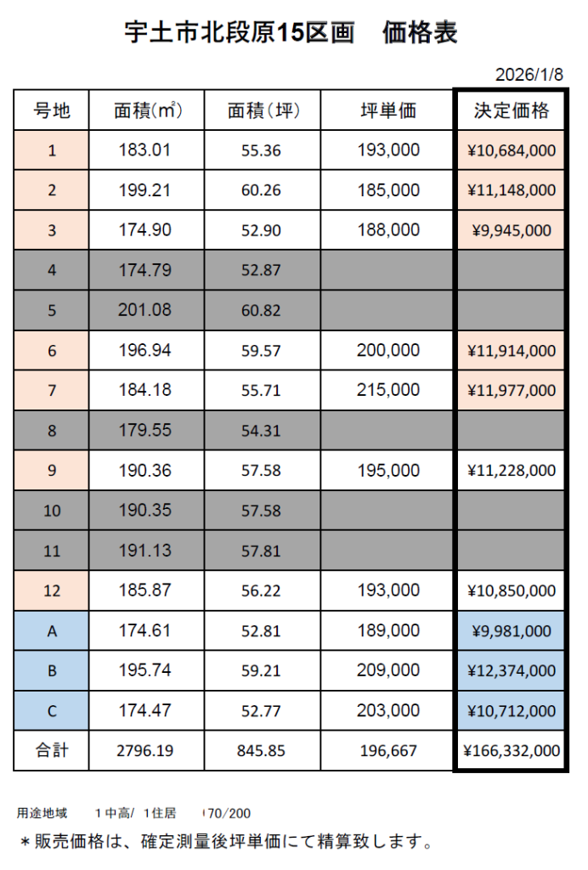Click unit price 215,000 for lot 7
Image resolution: width=588 pixels, height=870 pixels.
(x=388, y=390)
